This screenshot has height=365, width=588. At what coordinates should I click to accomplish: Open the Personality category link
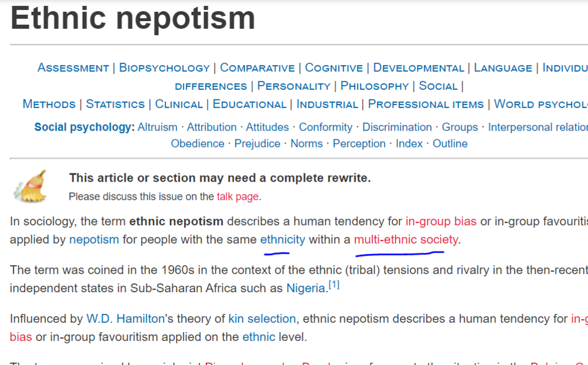[293, 86]
